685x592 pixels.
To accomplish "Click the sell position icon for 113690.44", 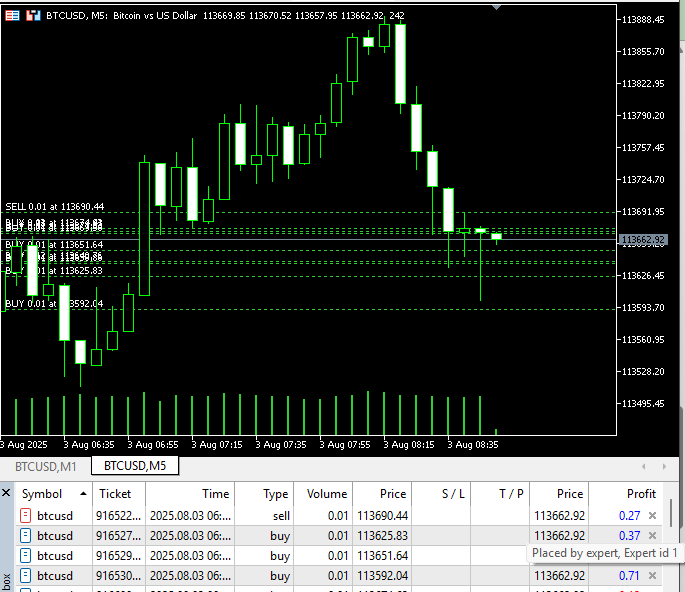I will click(26, 516).
